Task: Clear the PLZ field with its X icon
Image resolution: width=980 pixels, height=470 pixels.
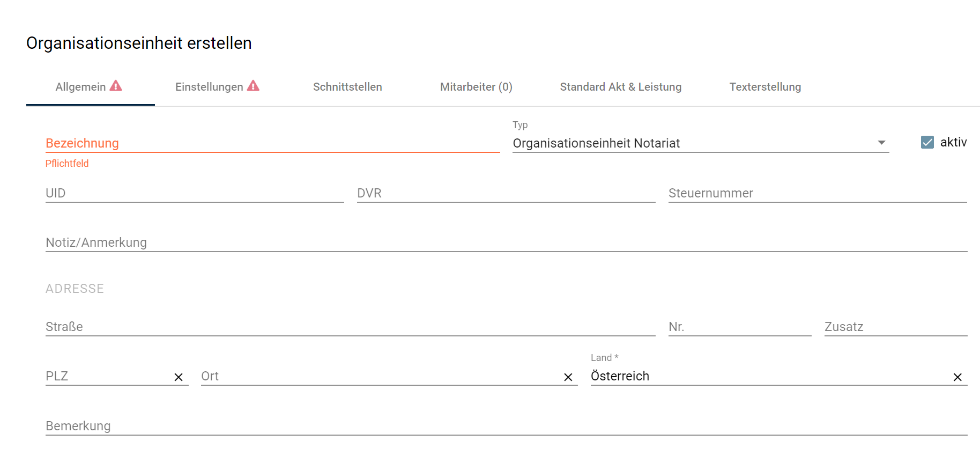Action: 179,377
